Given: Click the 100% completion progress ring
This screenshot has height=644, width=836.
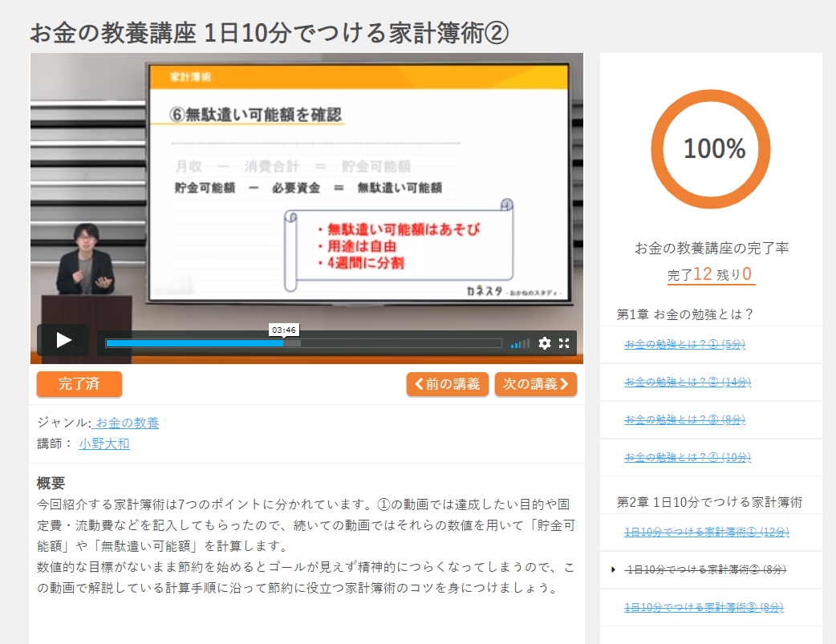Looking at the screenshot, I should (x=711, y=148).
